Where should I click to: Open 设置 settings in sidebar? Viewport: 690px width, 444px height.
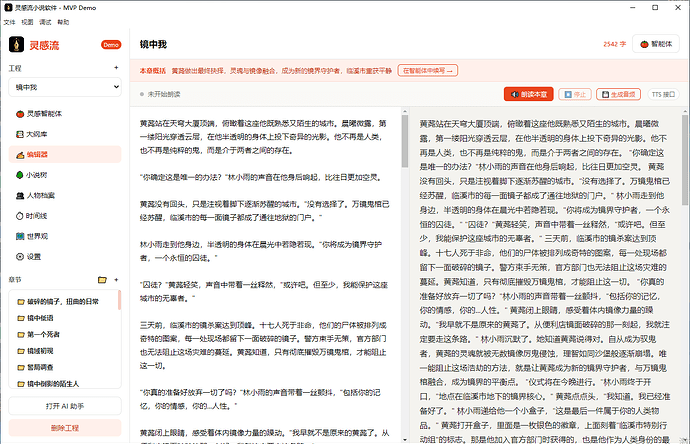[65, 257]
